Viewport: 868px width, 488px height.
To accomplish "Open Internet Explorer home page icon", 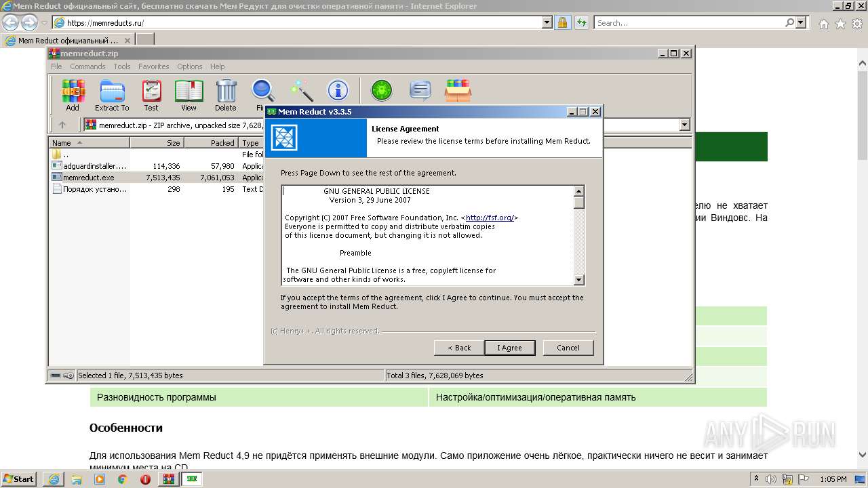I will [824, 23].
